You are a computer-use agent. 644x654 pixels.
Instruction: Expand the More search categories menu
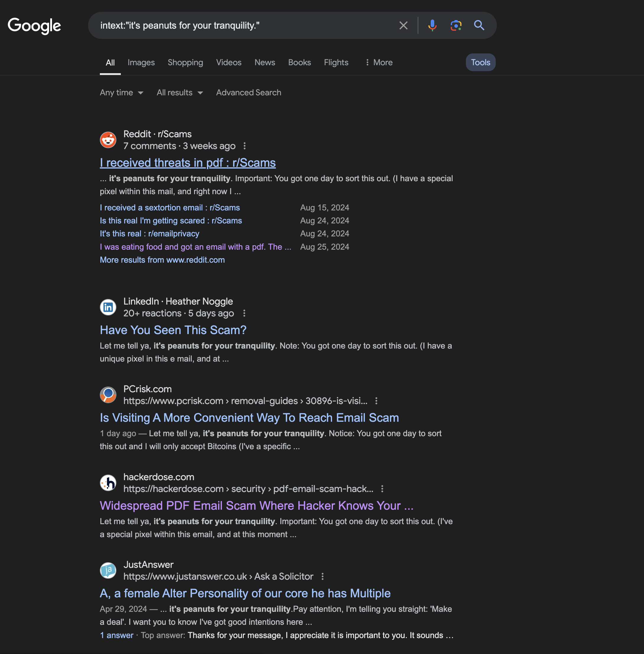click(x=378, y=63)
